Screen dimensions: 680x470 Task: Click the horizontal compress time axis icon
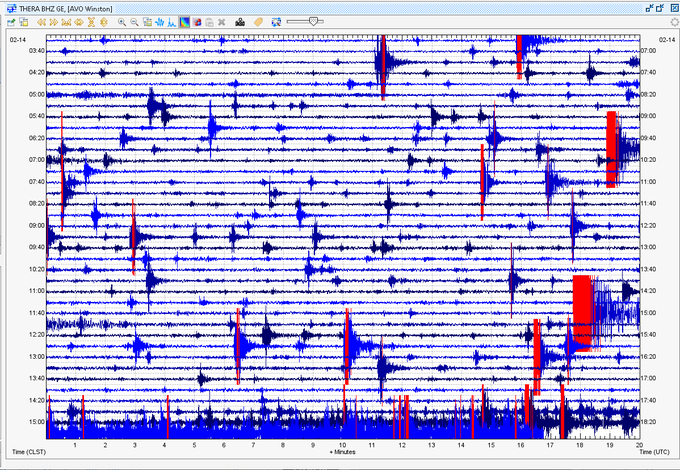tap(66, 21)
